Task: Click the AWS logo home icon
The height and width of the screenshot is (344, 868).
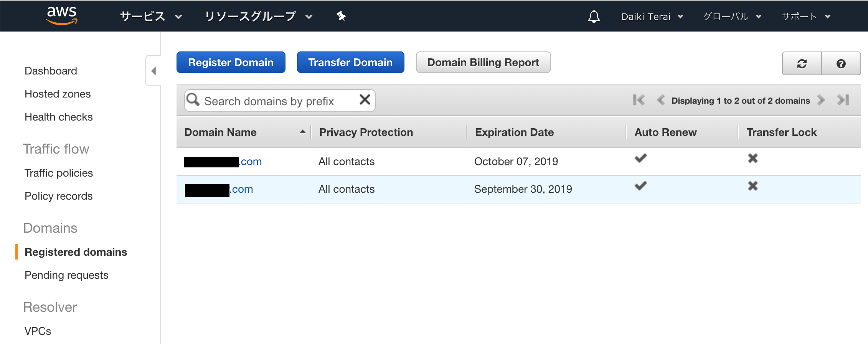Action: pos(61,15)
